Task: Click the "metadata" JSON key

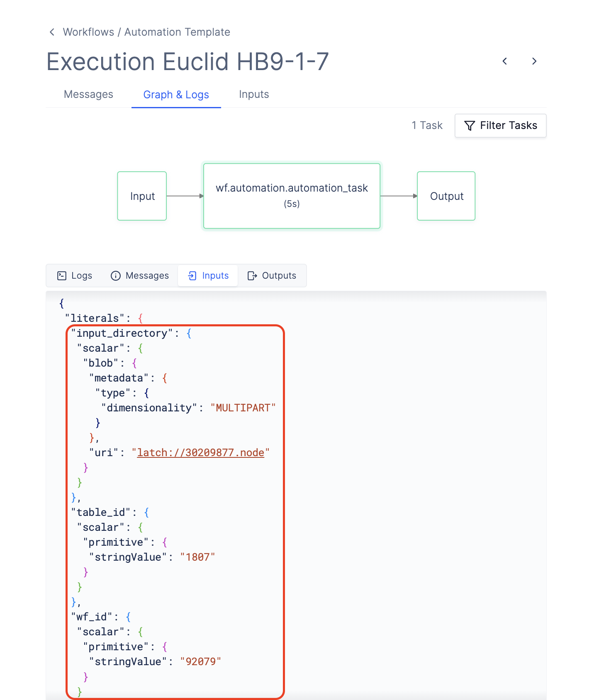Action: coord(119,378)
